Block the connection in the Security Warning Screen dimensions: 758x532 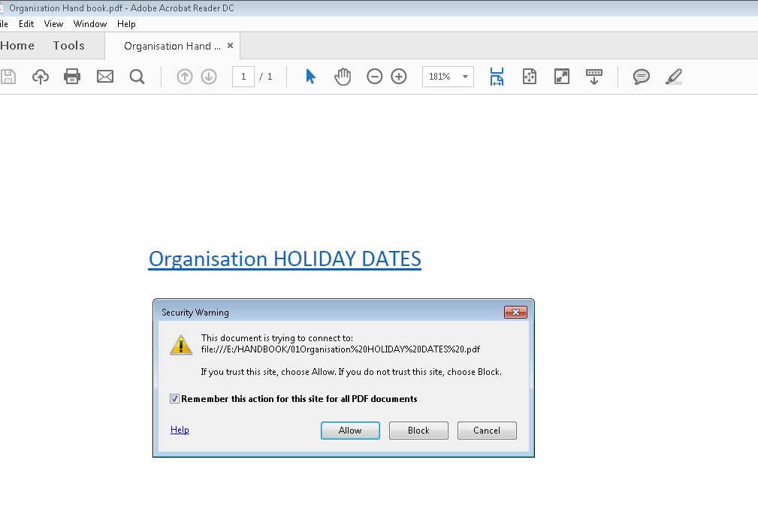click(418, 430)
